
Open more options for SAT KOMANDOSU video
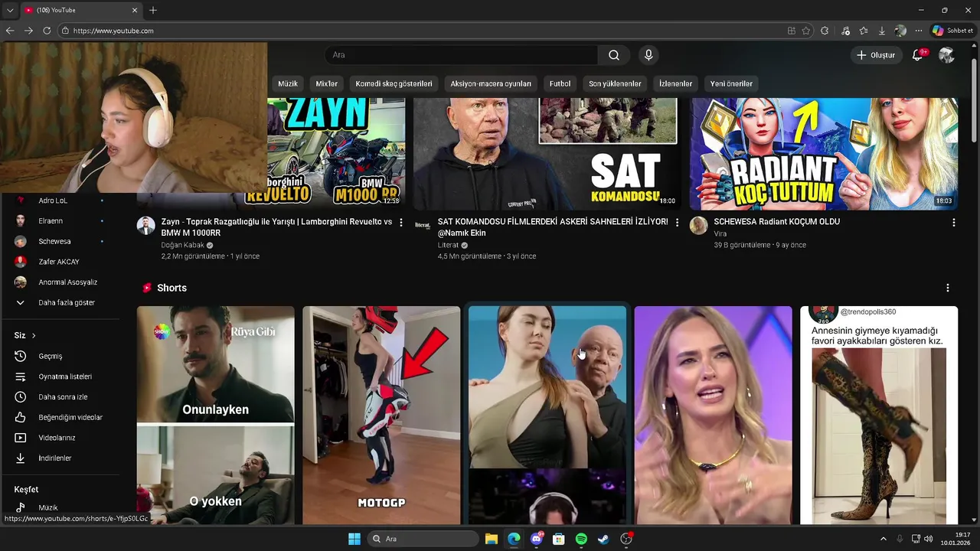(x=677, y=223)
